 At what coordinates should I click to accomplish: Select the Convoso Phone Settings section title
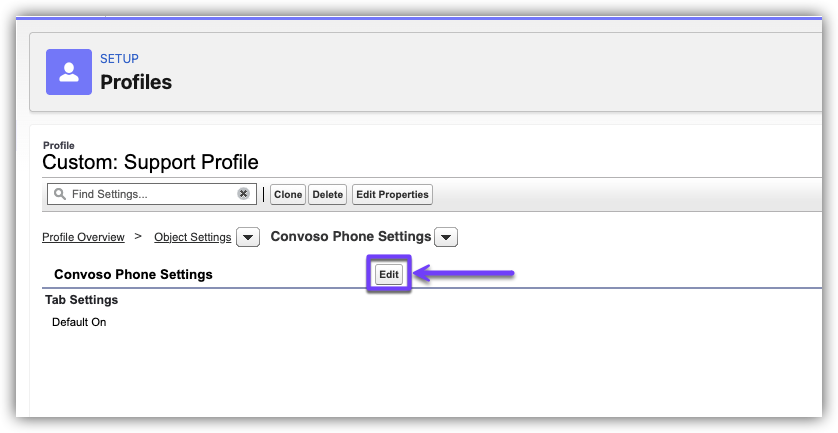[133, 274]
